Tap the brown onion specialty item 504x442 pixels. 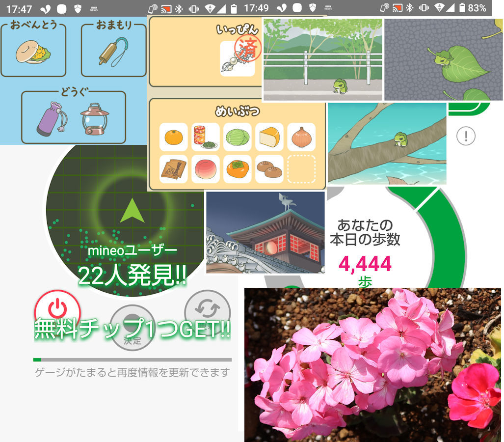click(x=301, y=137)
